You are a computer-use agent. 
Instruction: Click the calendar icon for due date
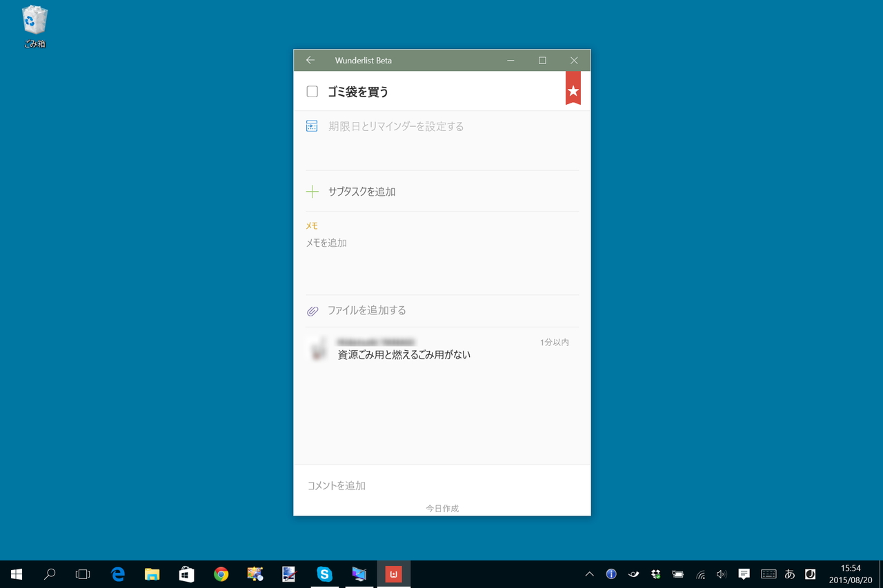pyautogui.click(x=312, y=126)
